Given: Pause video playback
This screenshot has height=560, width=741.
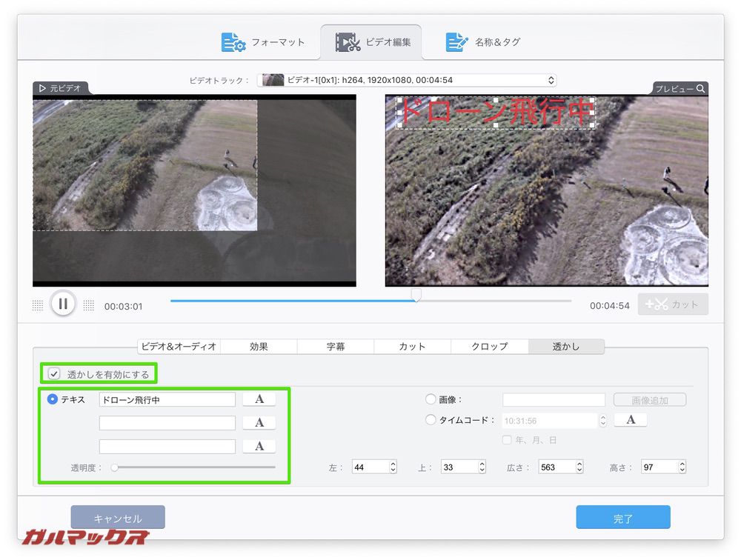Looking at the screenshot, I should [64, 304].
